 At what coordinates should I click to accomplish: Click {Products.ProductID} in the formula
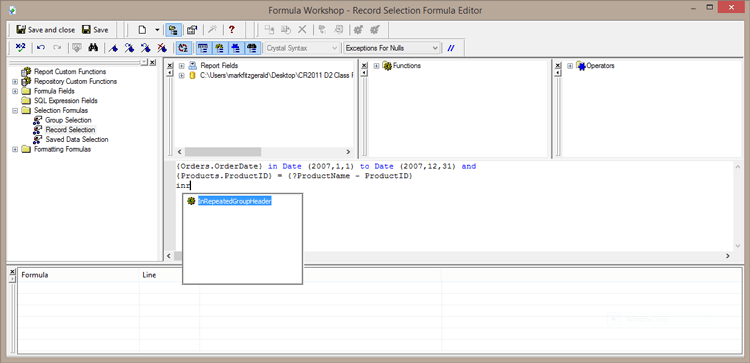pos(224,176)
